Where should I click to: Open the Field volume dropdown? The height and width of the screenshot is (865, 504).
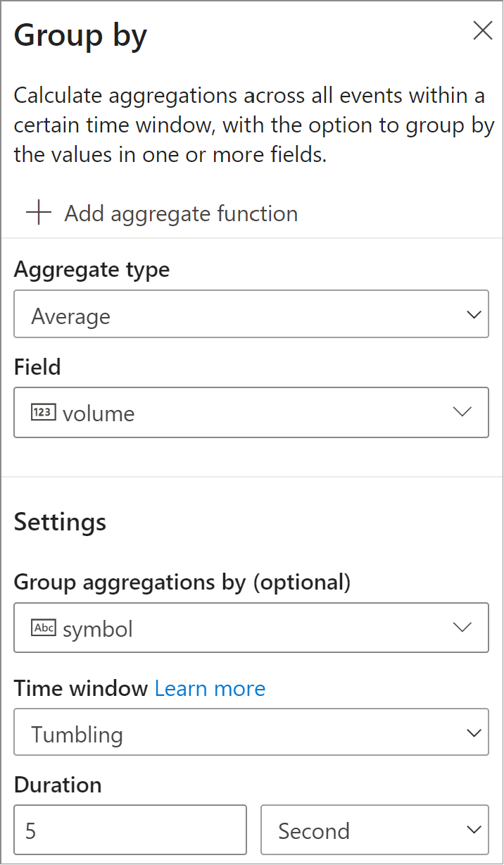[x=251, y=412]
